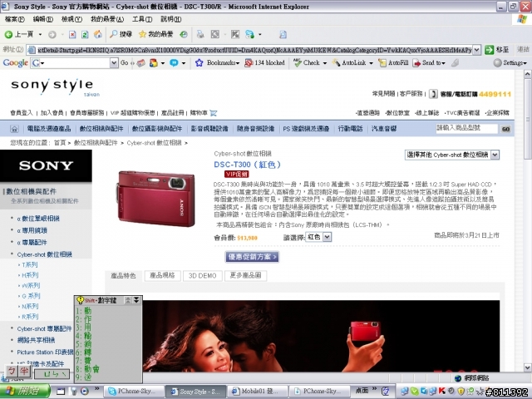Open the 編輯 (Edit) menu

pyautogui.click(x=43, y=19)
